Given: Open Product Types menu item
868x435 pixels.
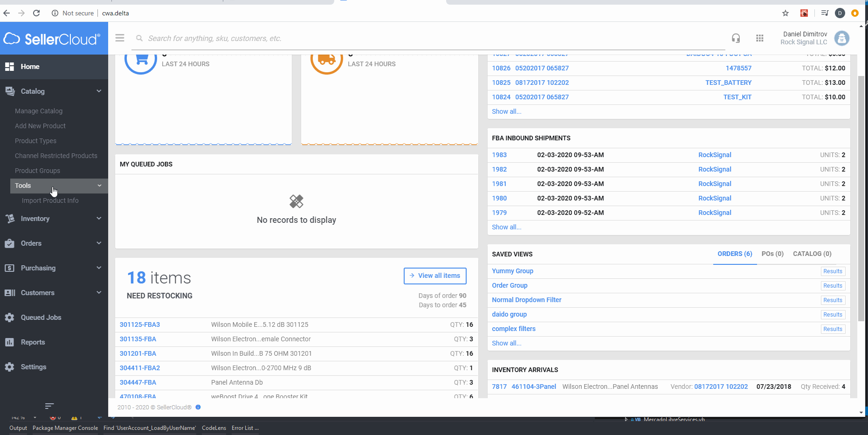Looking at the screenshot, I should point(35,141).
